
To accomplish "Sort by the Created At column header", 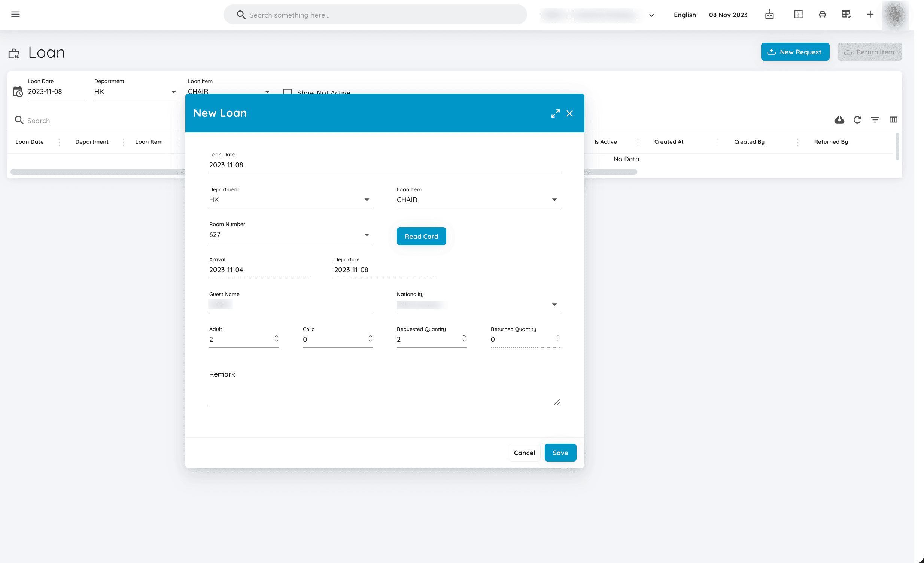I will tap(669, 142).
